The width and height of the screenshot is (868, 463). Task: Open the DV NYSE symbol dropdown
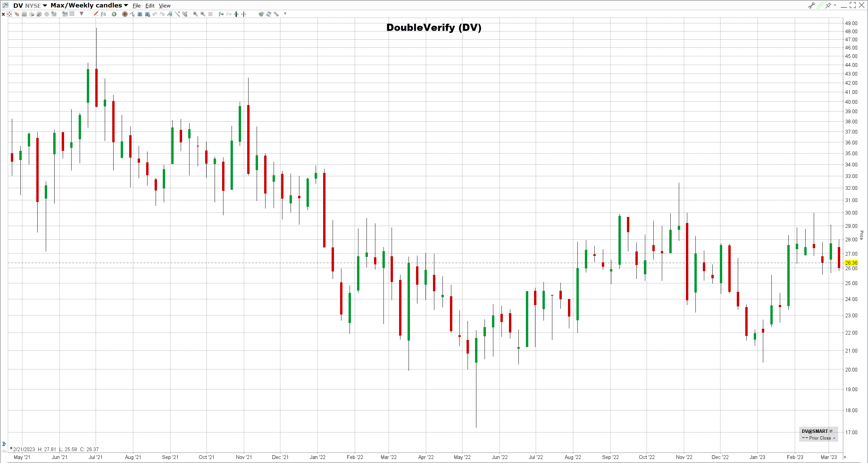45,5
